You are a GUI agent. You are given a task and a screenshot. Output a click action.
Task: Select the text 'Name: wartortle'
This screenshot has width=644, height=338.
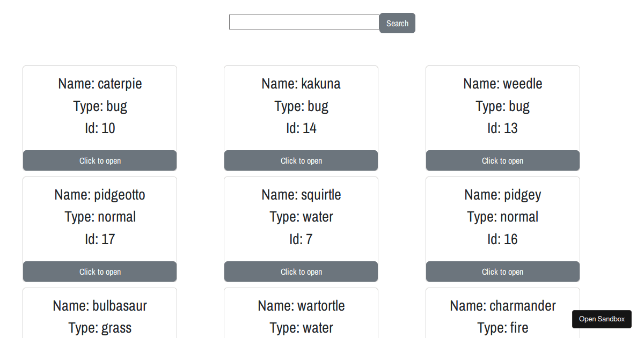301,306
